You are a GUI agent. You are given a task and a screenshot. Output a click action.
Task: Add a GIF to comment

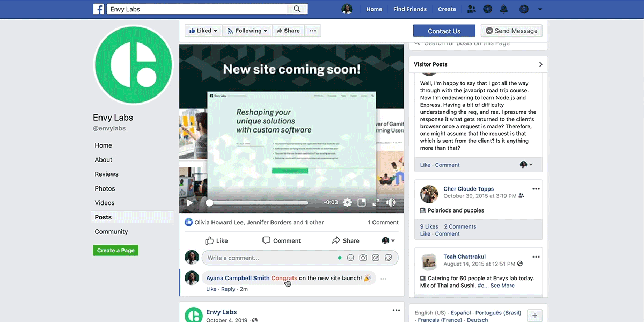tap(376, 258)
